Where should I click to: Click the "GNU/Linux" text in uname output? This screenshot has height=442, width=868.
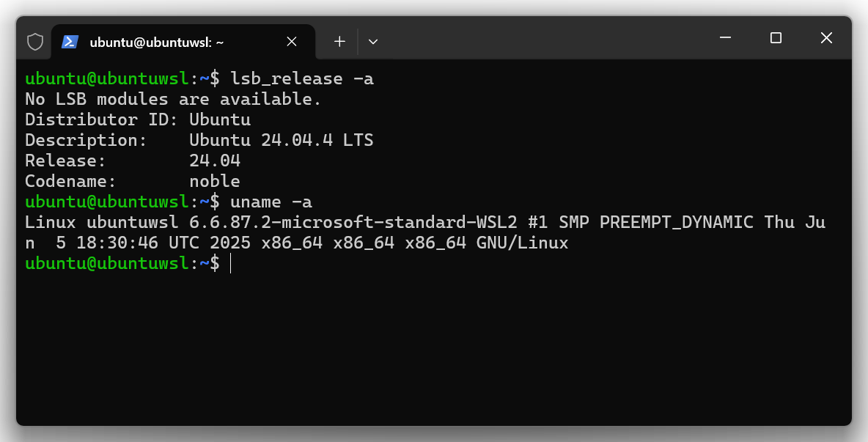coord(522,243)
